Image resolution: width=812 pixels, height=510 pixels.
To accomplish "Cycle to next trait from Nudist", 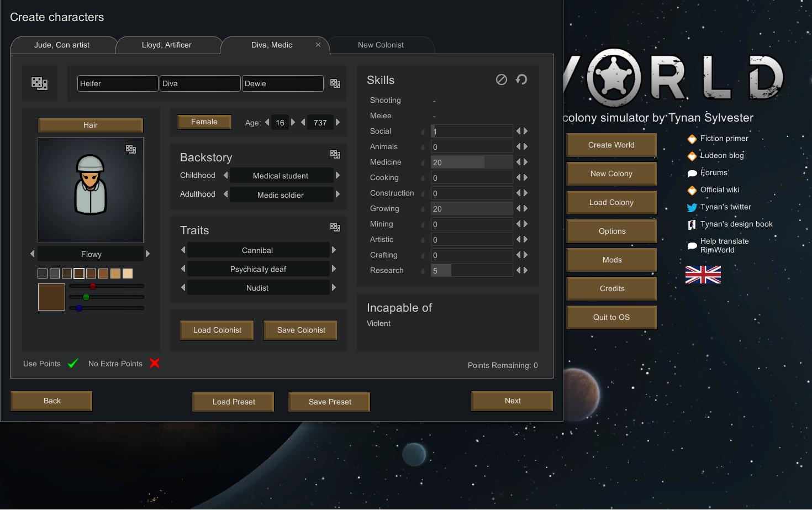I will click(334, 287).
